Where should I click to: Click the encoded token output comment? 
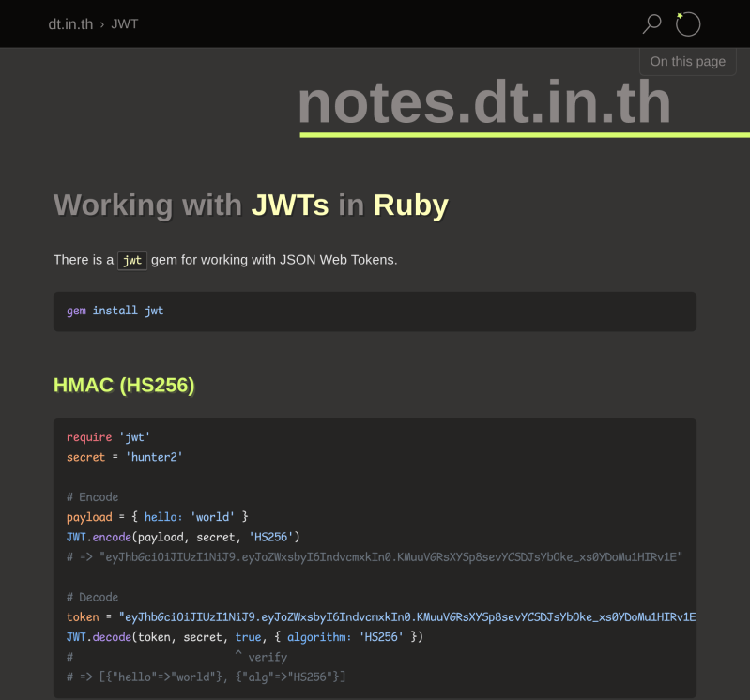tap(375, 557)
